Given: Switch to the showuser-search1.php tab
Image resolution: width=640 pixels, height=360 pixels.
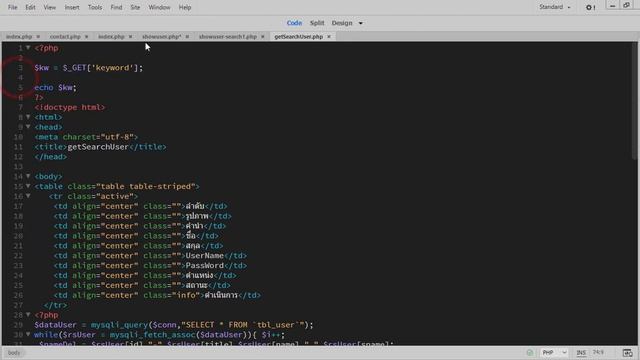Looking at the screenshot, I should pyautogui.click(x=228, y=37).
